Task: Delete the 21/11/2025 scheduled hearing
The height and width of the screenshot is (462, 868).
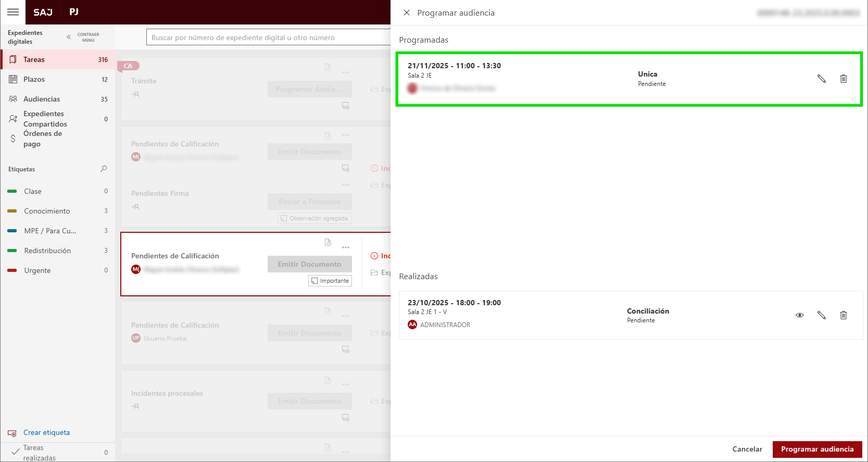Action: point(843,79)
